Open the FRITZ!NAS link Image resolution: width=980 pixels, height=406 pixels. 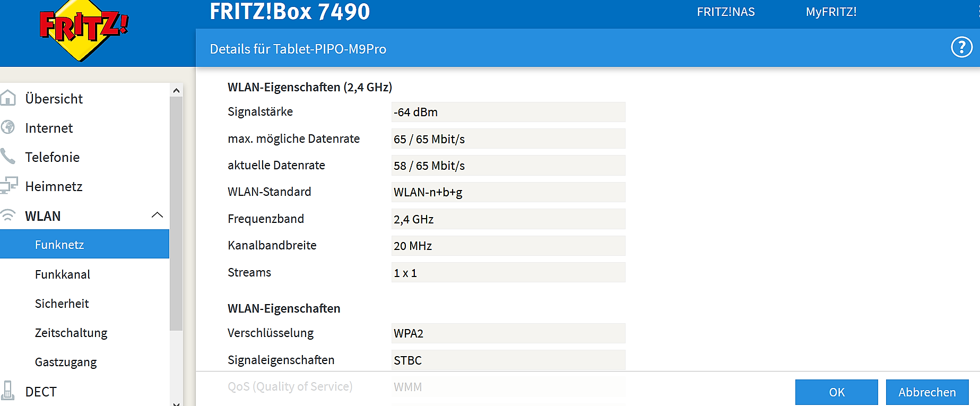726,12
